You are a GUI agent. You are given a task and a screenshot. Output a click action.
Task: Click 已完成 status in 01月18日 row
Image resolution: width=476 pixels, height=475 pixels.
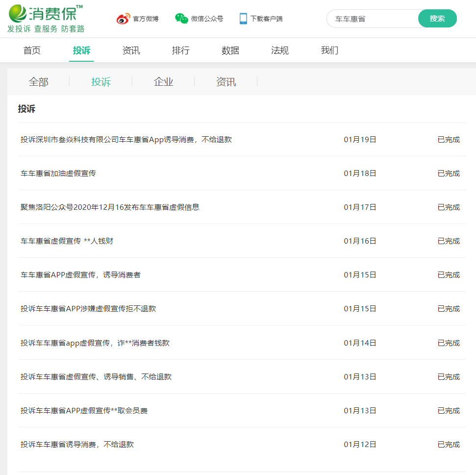449,174
